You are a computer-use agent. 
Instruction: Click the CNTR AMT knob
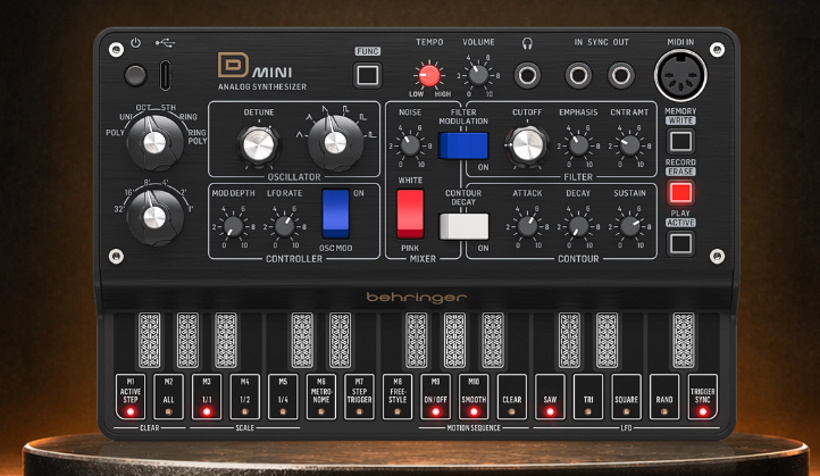[629, 145]
